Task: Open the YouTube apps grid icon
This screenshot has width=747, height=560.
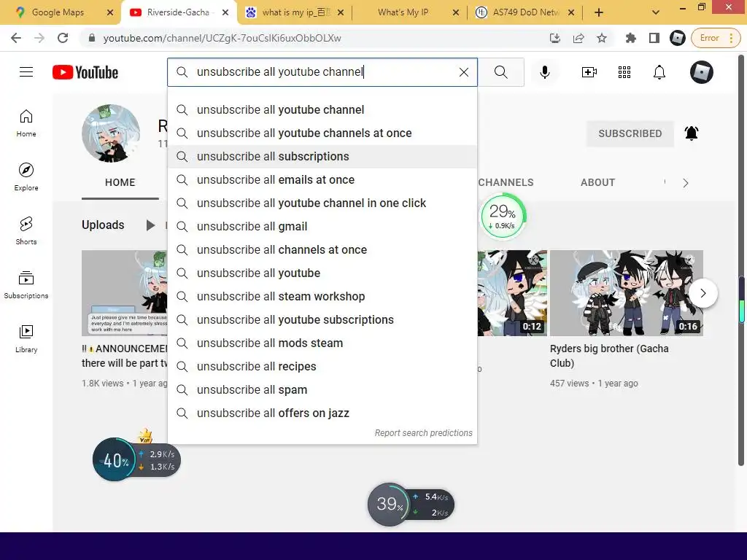Action: (x=624, y=72)
